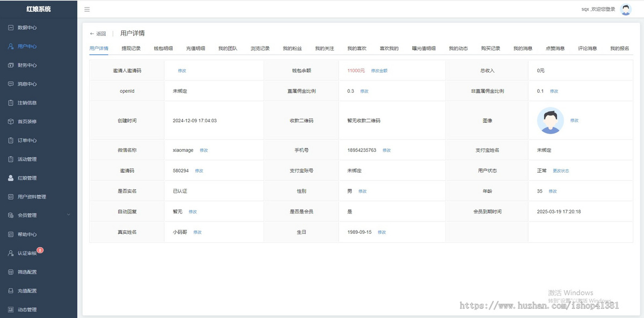Screen dimensions: 644x318
Task: Click 修改 for 邀请码 580294
Action: [x=199, y=171]
